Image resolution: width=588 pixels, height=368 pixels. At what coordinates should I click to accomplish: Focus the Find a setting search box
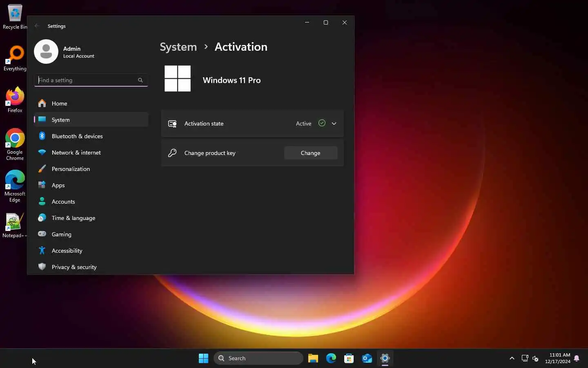[91, 80]
